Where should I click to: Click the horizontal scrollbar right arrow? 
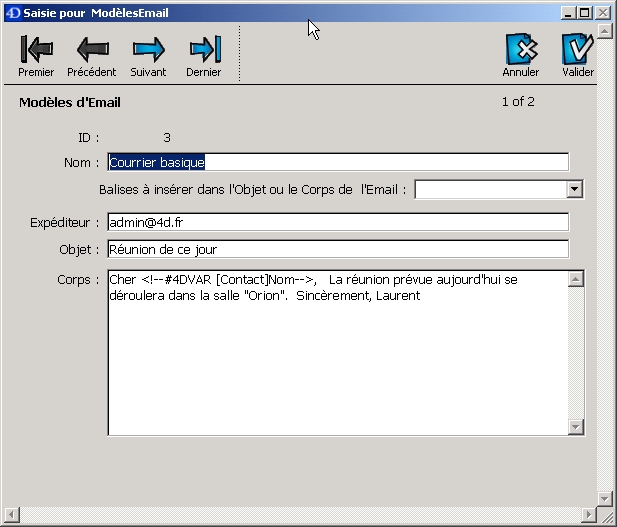pyautogui.click(x=589, y=514)
